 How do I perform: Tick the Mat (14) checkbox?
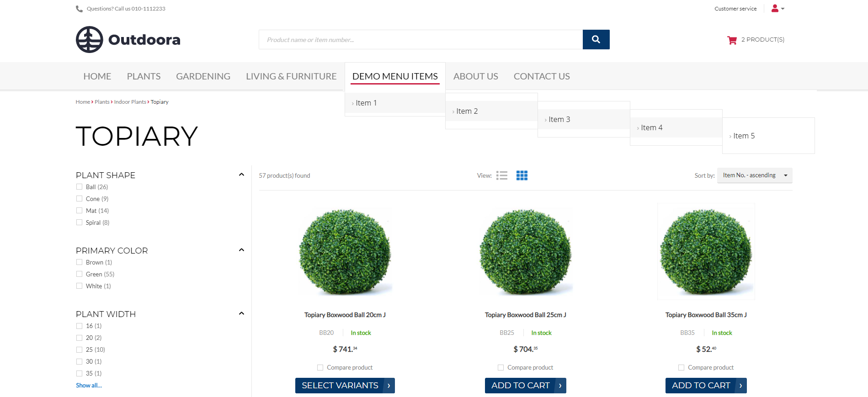(79, 211)
